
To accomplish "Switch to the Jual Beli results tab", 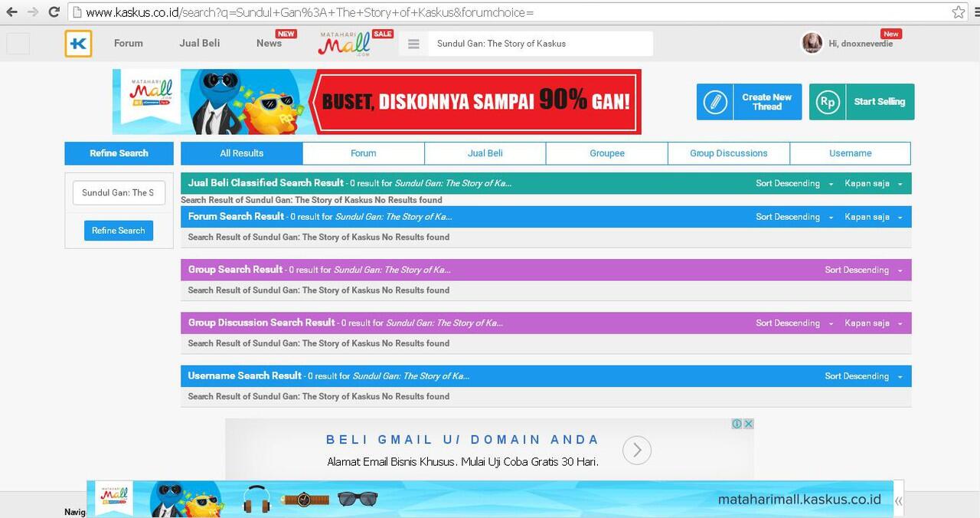I will coord(485,153).
